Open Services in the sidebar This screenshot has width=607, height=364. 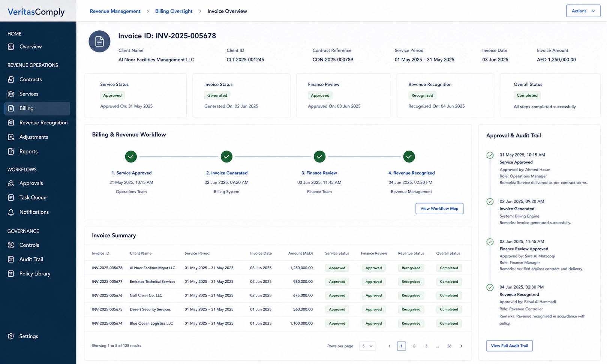(37, 94)
